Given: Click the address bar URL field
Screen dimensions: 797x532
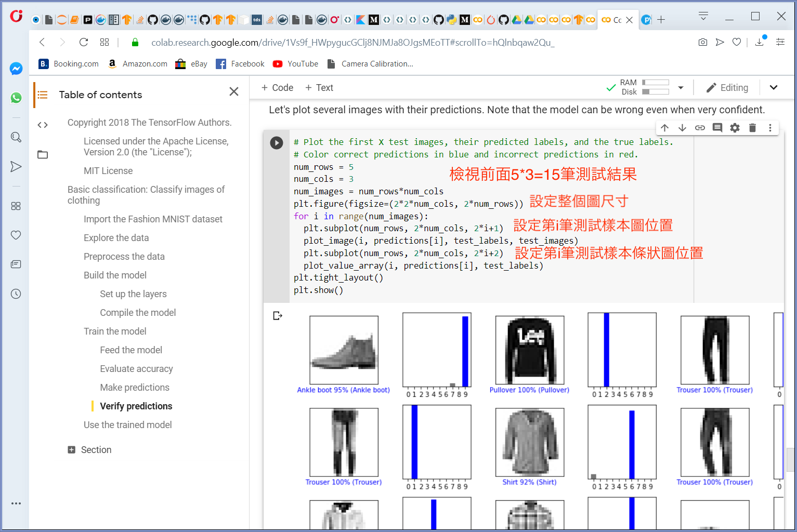Looking at the screenshot, I should point(352,43).
